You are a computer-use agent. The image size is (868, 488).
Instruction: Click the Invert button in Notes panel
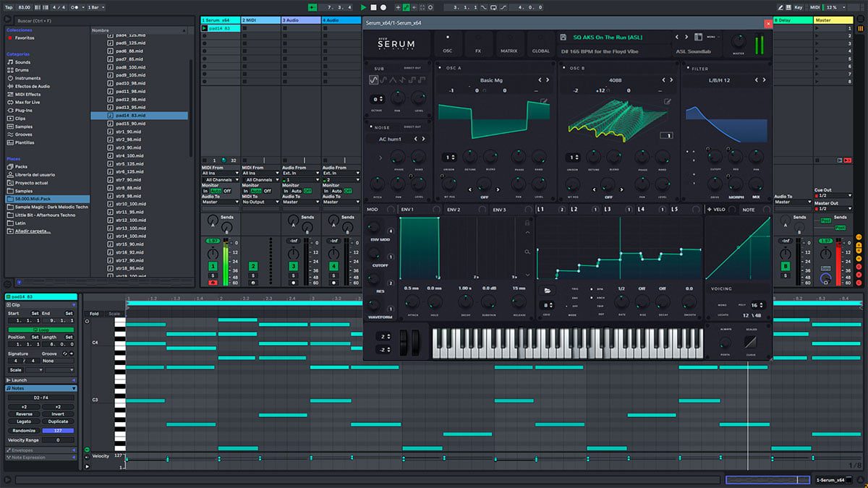click(58, 414)
